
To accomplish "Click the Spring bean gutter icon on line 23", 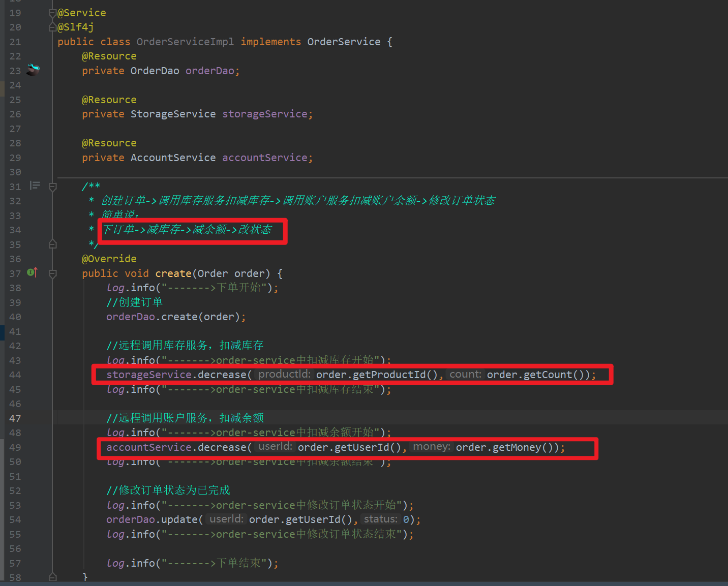I will pos(33,70).
